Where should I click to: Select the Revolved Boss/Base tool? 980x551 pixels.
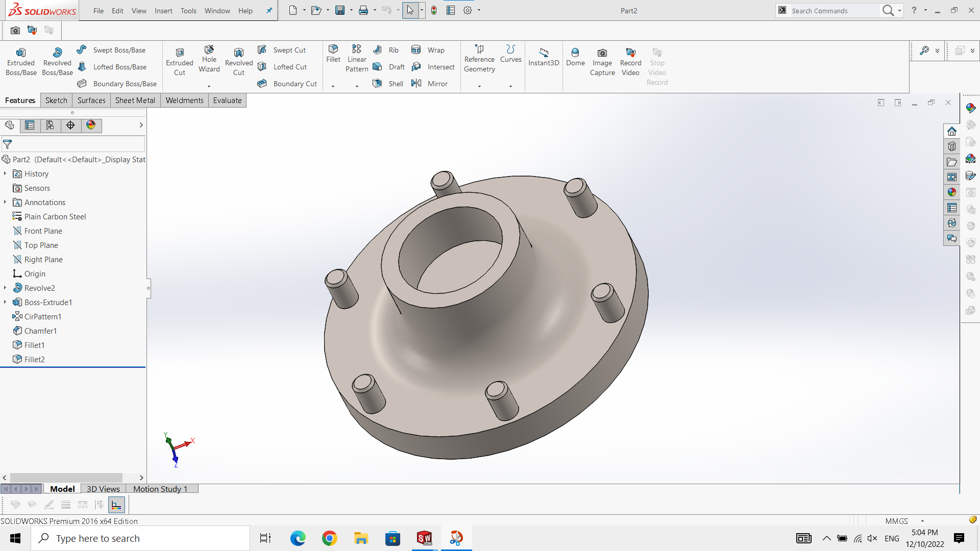[x=57, y=62]
